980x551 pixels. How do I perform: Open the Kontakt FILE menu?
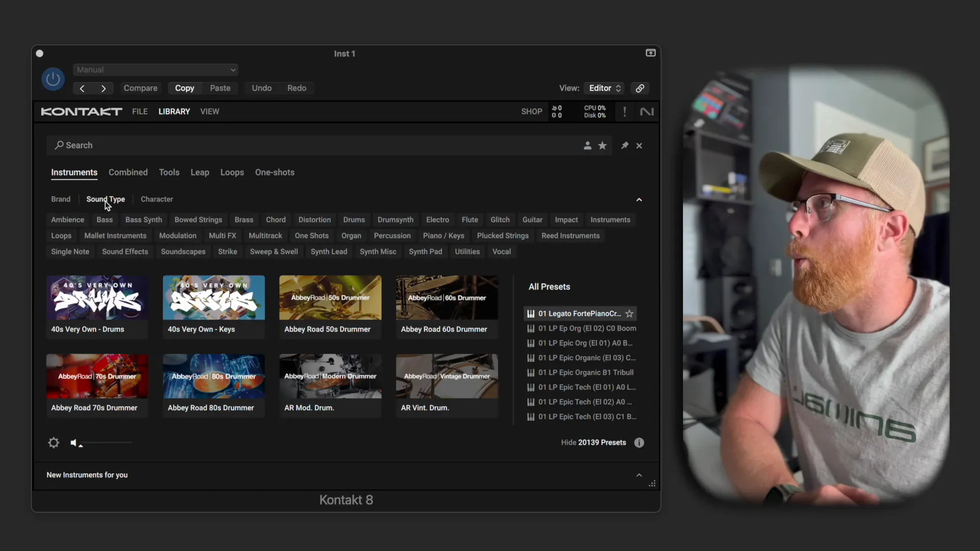click(140, 112)
